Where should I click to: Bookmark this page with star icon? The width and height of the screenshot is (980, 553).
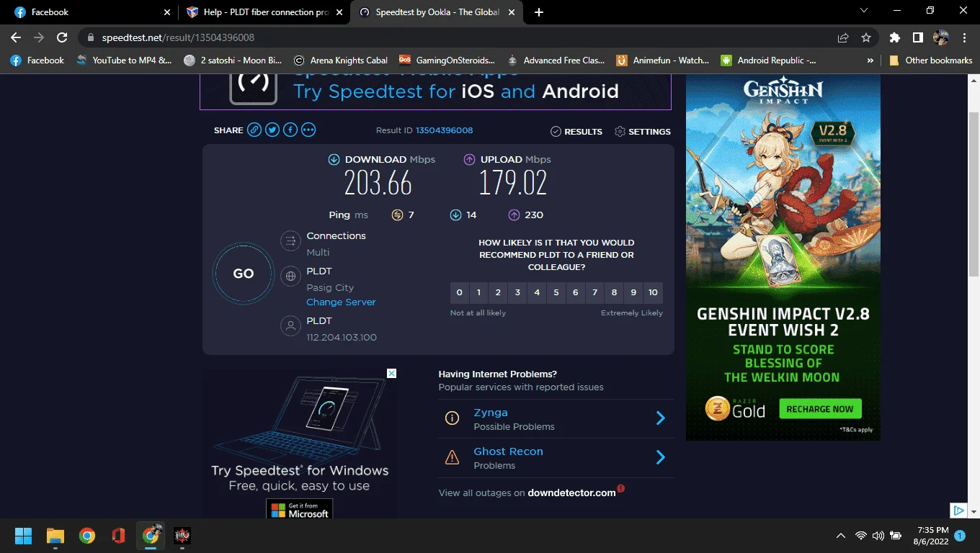click(866, 37)
